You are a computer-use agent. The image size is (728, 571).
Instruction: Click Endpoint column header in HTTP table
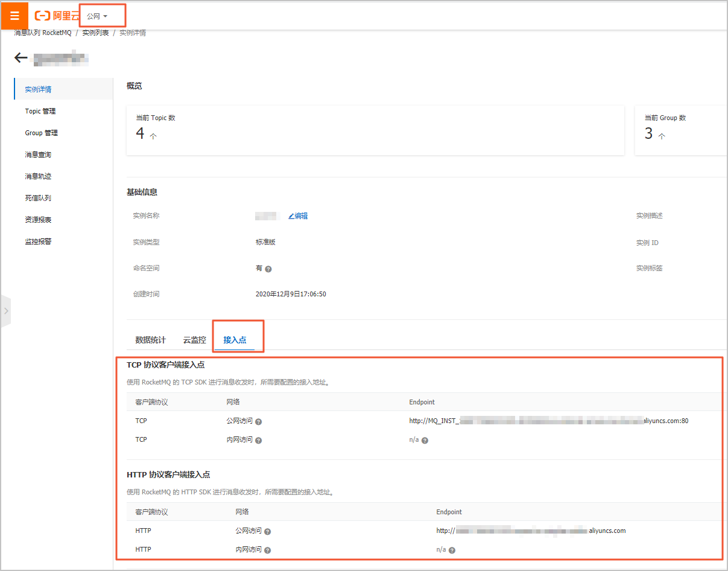coord(449,512)
